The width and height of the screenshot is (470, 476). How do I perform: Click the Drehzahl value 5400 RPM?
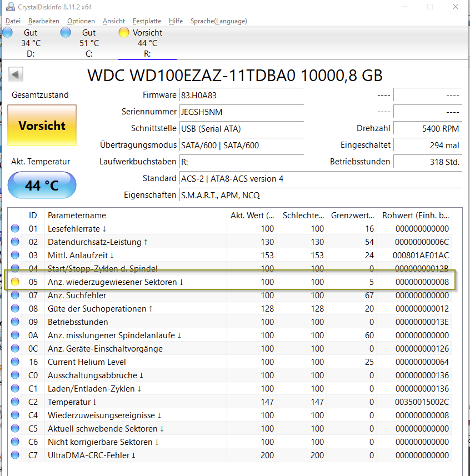(428, 129)
